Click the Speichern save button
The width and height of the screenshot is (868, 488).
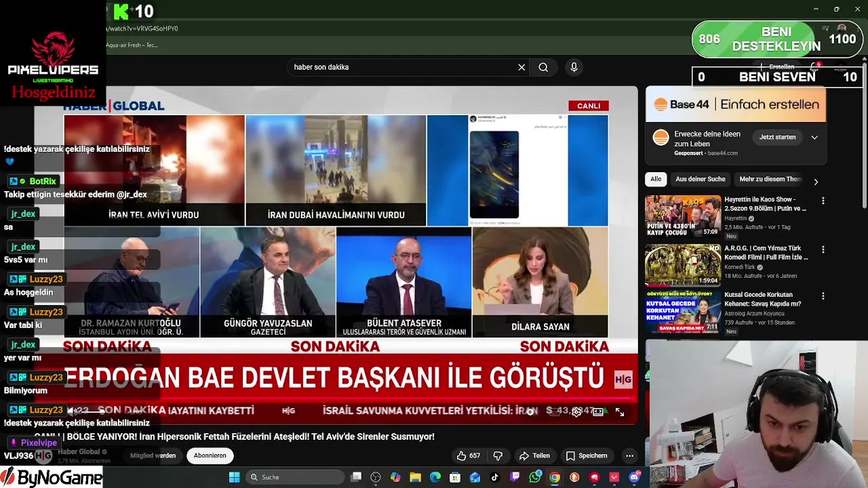(587, 455)
